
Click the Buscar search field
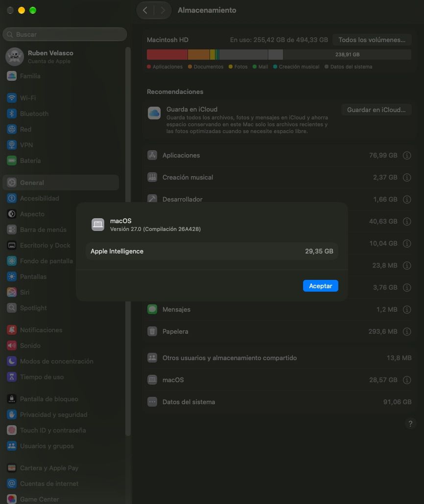click(65, 34)
